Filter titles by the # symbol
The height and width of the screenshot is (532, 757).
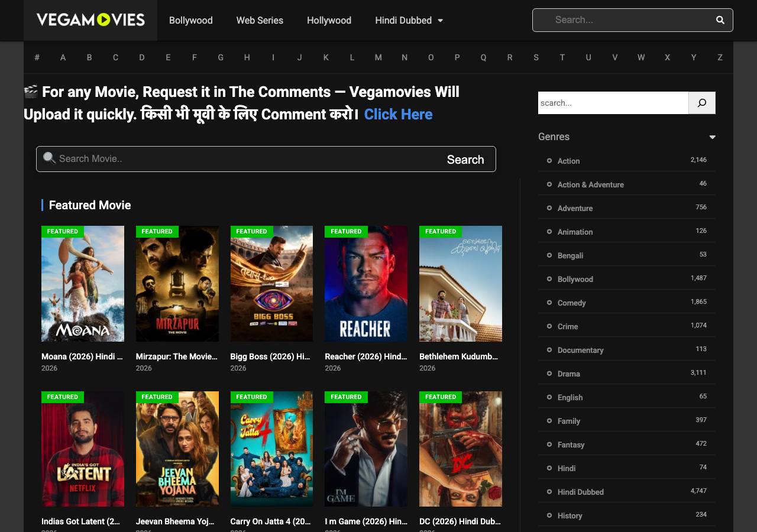click(37, 57)
